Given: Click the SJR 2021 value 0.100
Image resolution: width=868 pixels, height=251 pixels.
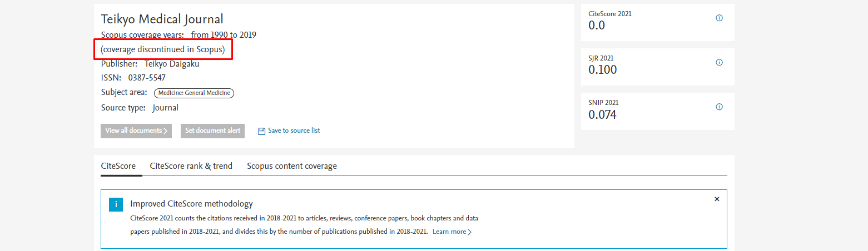Looking at the screenshot, I should pyautogui.click(x=602, y=70).
